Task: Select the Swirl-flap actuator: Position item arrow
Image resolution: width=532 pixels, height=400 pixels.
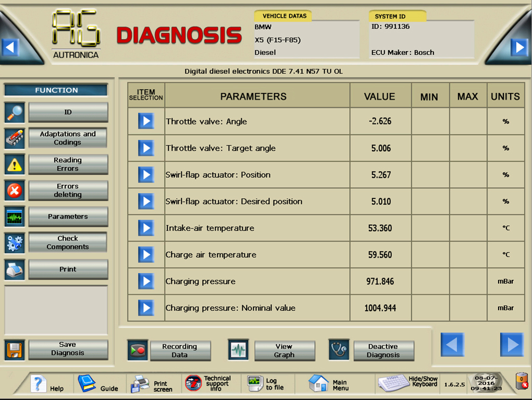Action: [146, 175]
